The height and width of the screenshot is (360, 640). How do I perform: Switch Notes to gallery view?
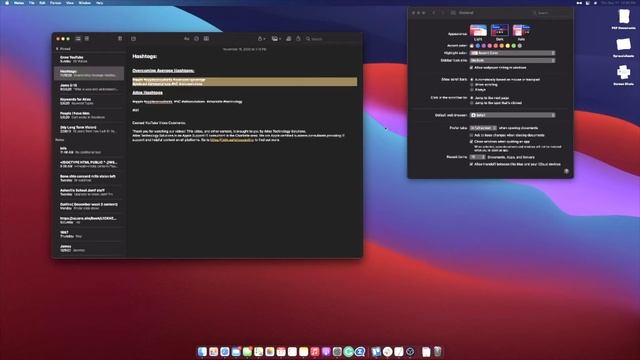tap(87, 38)
